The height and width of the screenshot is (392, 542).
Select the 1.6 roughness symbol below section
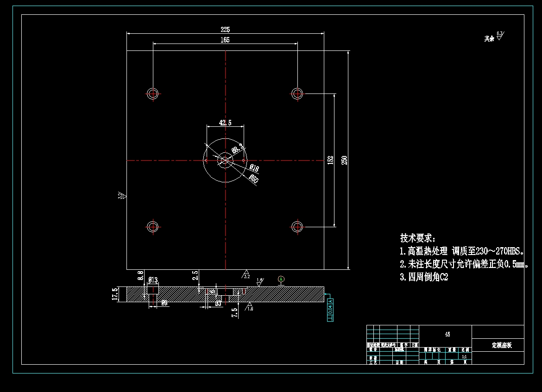(x=249, y=306)
